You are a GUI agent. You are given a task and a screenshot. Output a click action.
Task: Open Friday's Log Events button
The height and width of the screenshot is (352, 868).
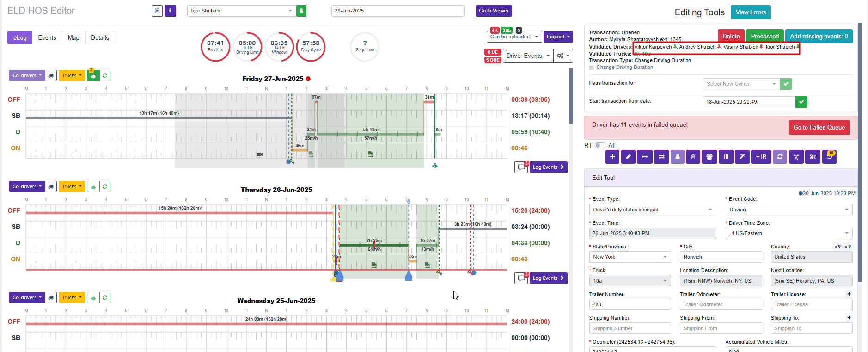pyautogui.click(x=548, y=167)
